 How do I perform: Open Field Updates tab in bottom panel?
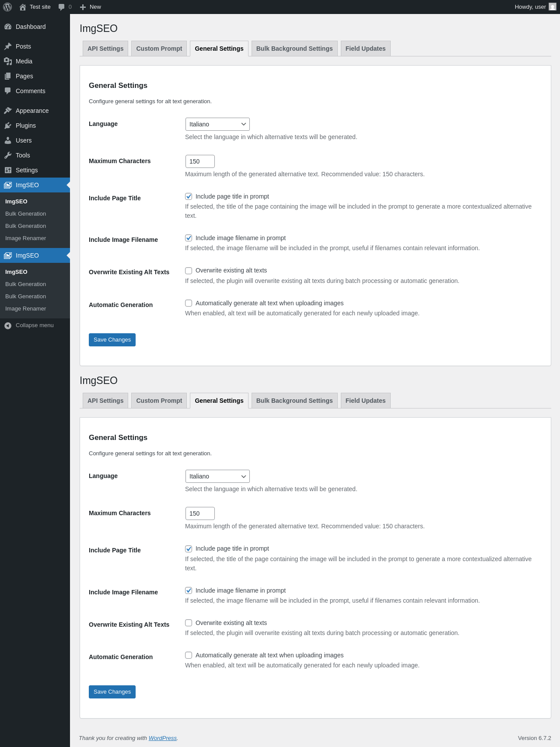click(x=365, y=401)
